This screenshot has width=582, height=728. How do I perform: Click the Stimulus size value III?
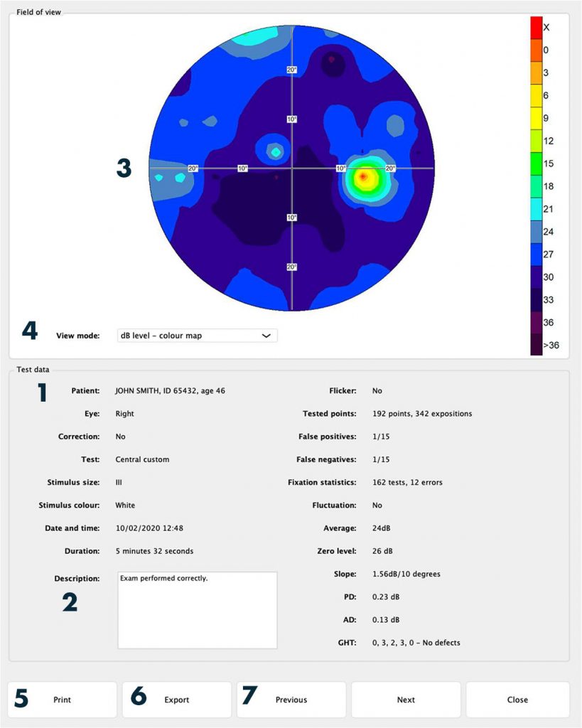tap(119, 483)
